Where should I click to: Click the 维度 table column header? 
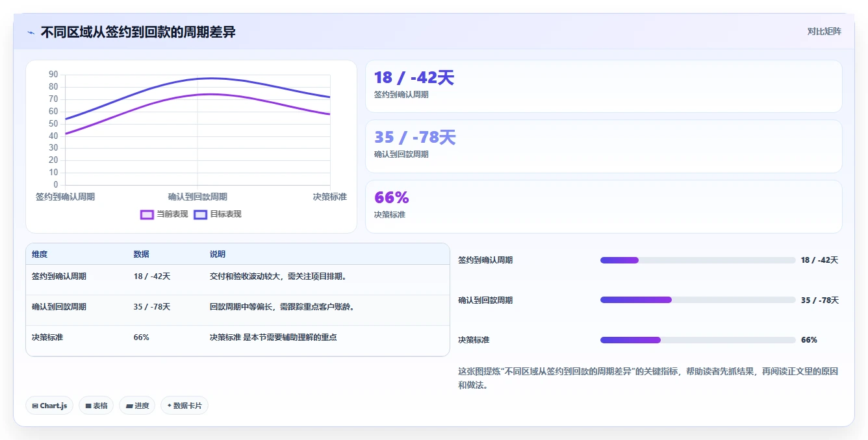click(40, 254)
